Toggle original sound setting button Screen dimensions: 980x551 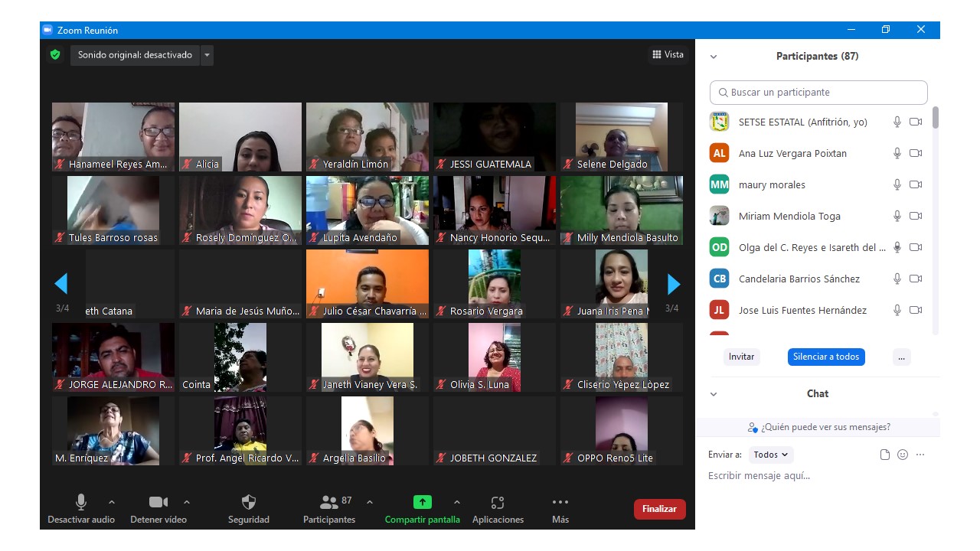coord(135,55)
